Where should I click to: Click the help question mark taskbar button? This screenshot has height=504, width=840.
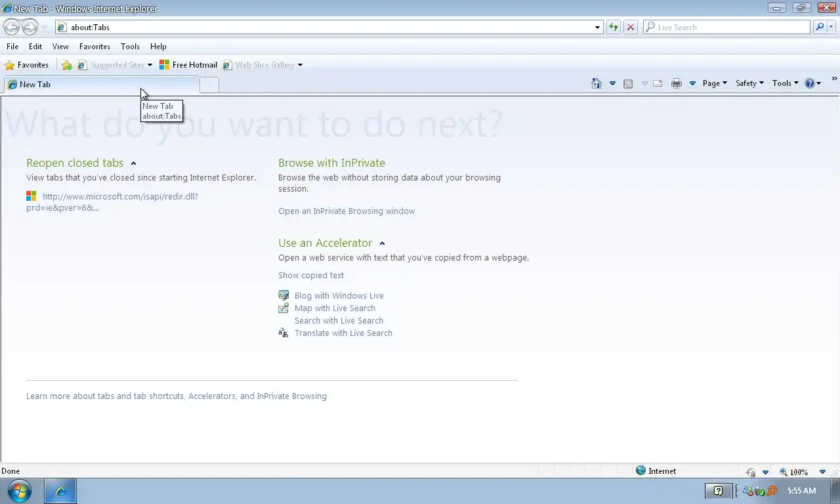coord(719,491)
